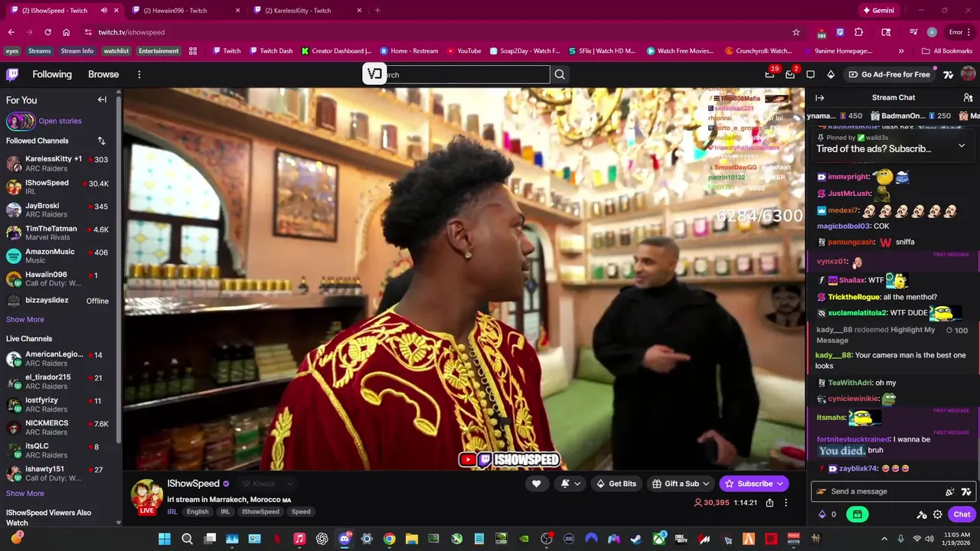
Task: Show More live channels
Action: click(x=25, y=494)
